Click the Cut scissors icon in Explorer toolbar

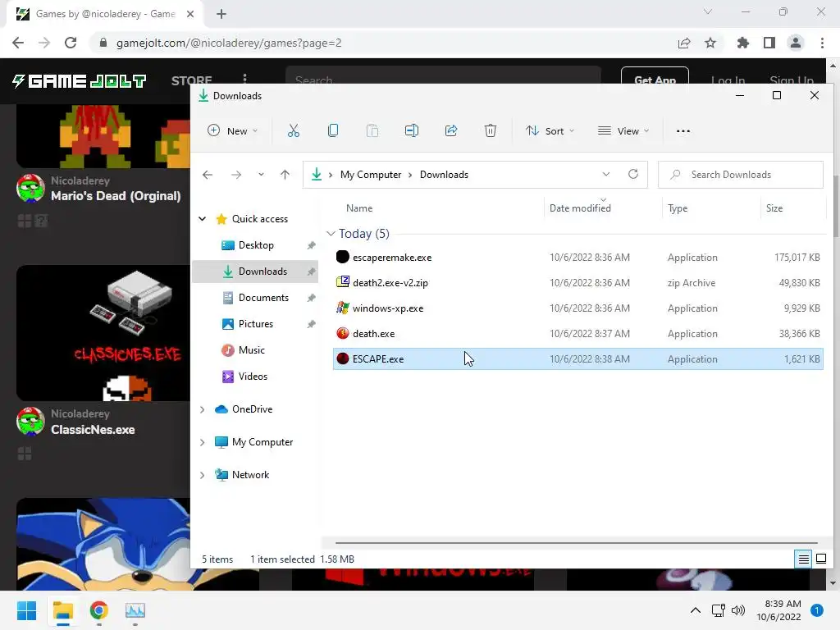294,130
